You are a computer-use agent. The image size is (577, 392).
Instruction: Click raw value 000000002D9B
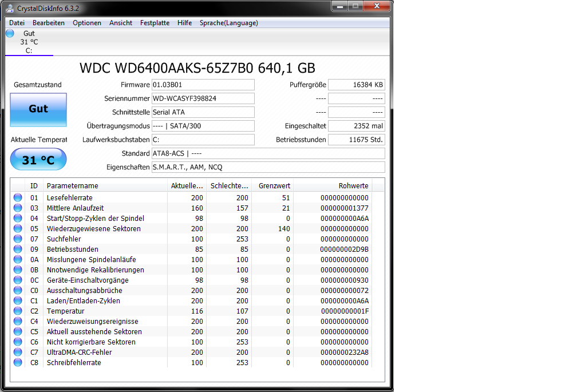click(345, 250)
